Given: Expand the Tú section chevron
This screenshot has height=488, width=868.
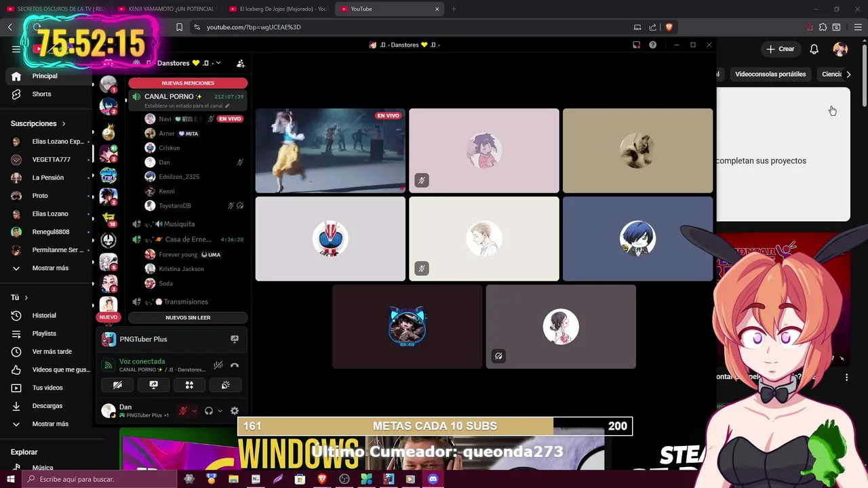Looking at the screenshot, I should point(26,298).
